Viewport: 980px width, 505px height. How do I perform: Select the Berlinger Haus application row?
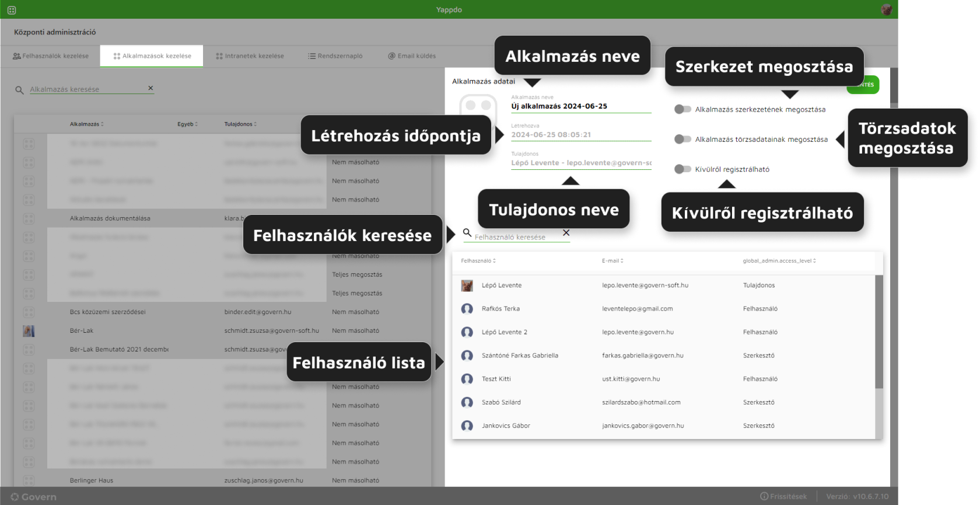tap(222, 480)
